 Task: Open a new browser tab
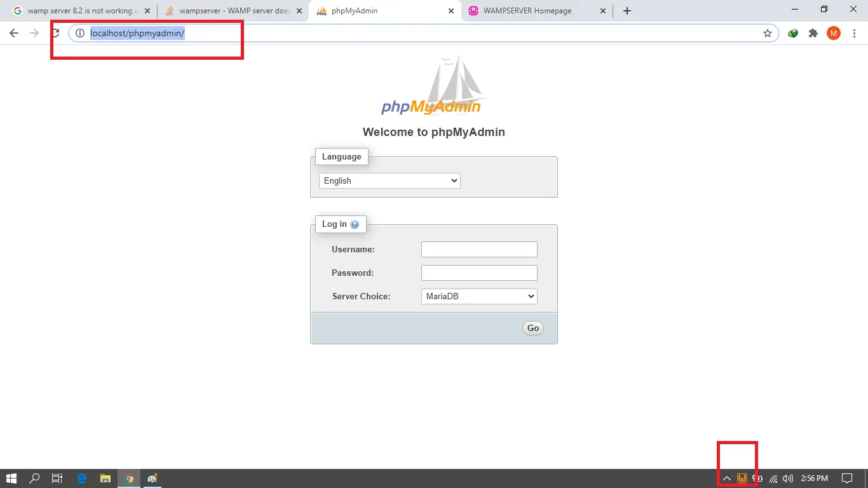tap(627, 11)
